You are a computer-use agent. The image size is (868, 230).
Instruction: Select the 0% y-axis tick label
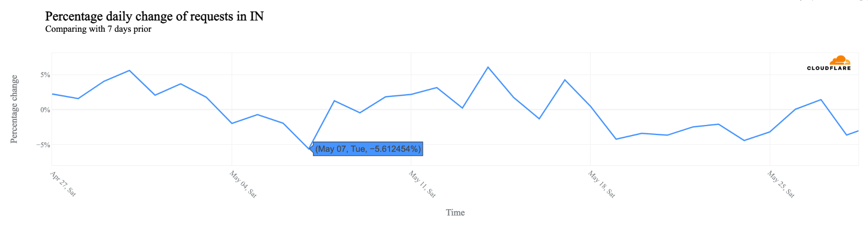[x=45, y=110]
